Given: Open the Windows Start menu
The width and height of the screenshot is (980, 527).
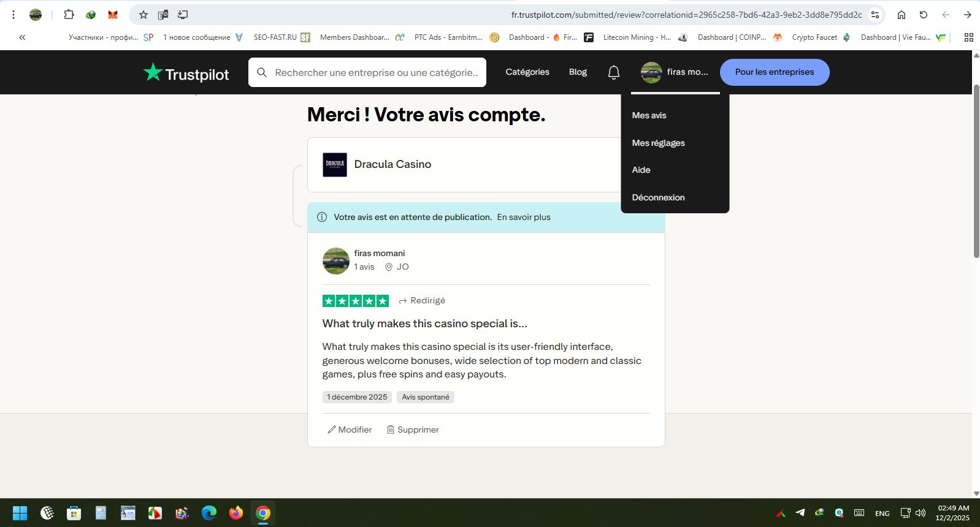Looking at the screenshot, I should (x=20, y=513).
